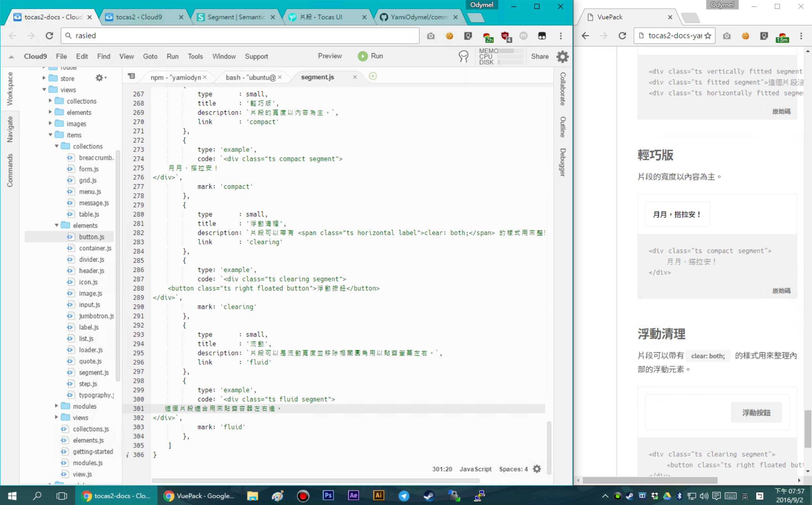Open the Goto menu

click(150, 56)
